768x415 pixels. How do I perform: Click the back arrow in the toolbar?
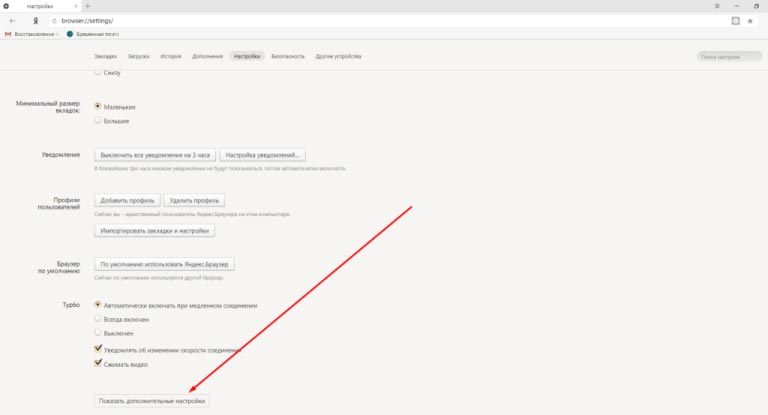(12, 21)
